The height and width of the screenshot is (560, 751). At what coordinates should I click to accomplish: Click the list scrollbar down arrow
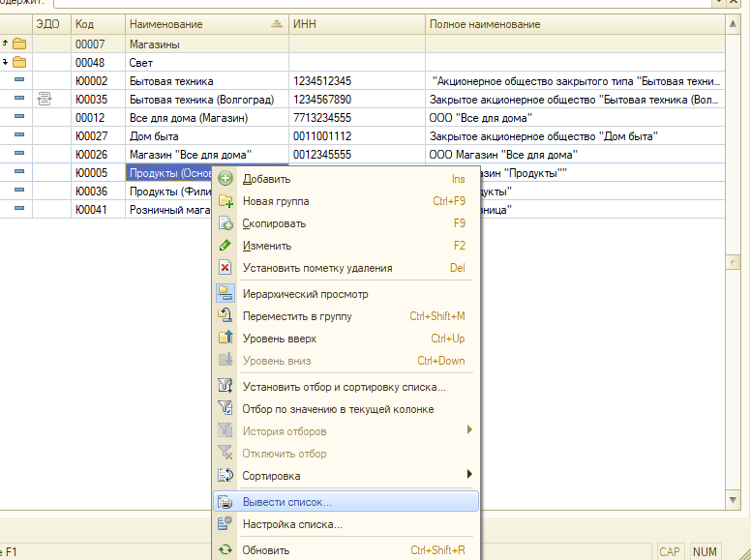(x=733, y=500)
